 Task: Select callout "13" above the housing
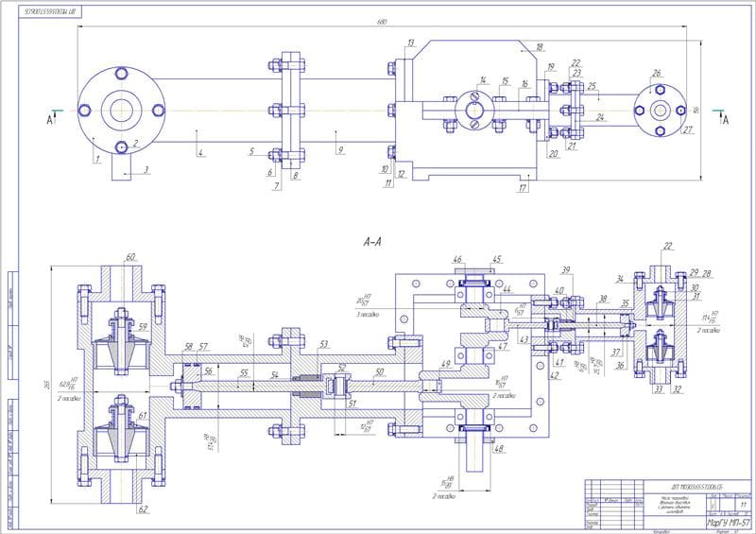(410, 43)
